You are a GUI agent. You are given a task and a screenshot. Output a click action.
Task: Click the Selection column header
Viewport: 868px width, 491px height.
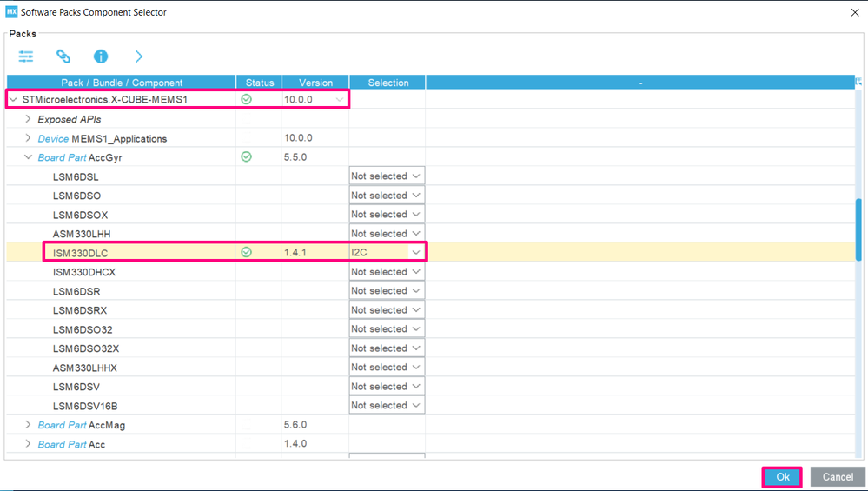(x=388, y=82)
